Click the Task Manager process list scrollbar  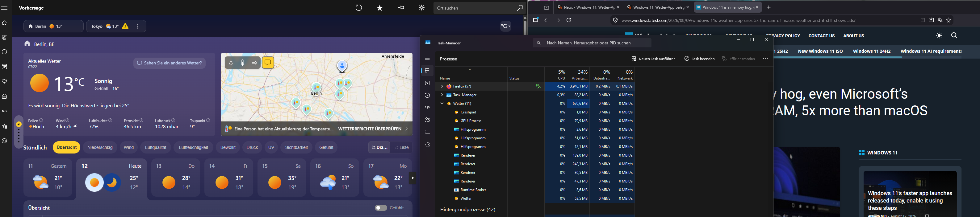[x=771, y=107]
